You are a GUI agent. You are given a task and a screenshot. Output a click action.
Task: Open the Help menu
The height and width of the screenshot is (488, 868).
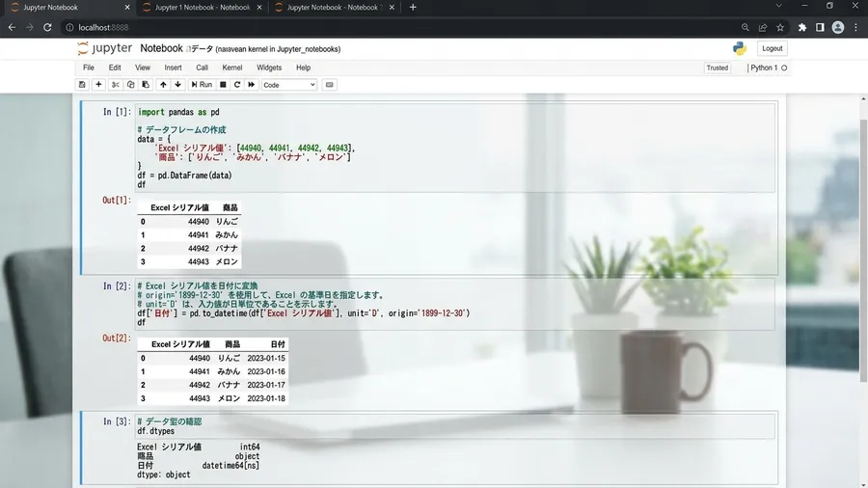304,68
